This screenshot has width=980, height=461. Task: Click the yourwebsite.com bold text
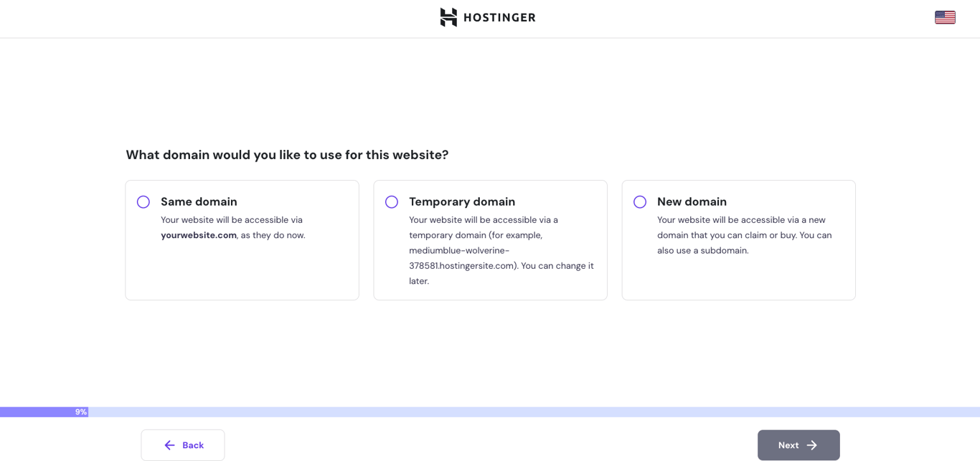(198, 234)
